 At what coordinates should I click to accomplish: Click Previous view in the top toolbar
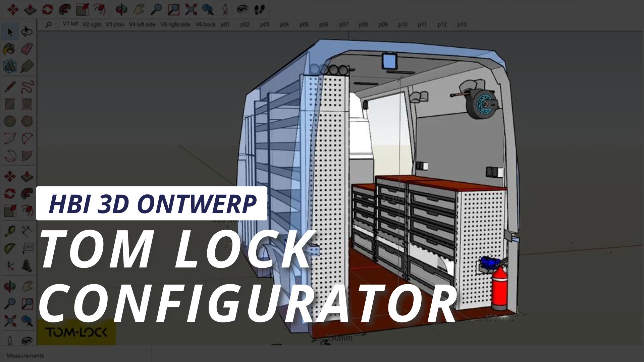pyautogui.click(x=208, y=9)
